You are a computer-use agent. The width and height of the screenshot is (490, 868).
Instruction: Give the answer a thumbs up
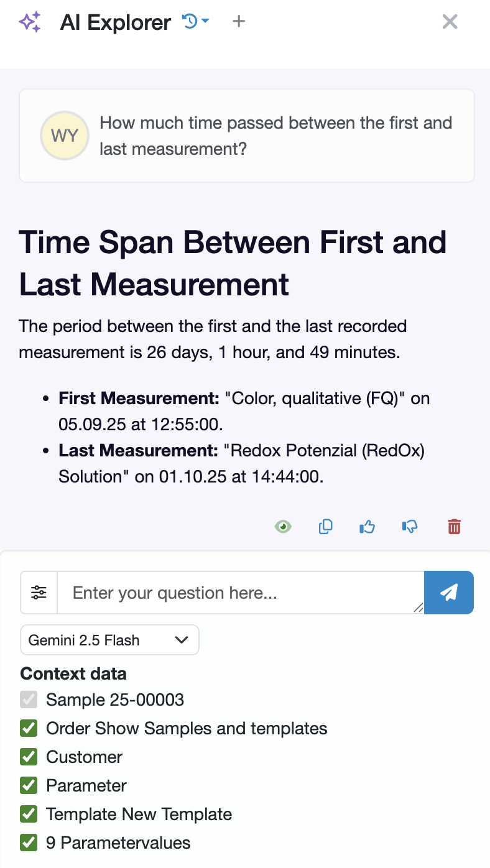[367, 527]
